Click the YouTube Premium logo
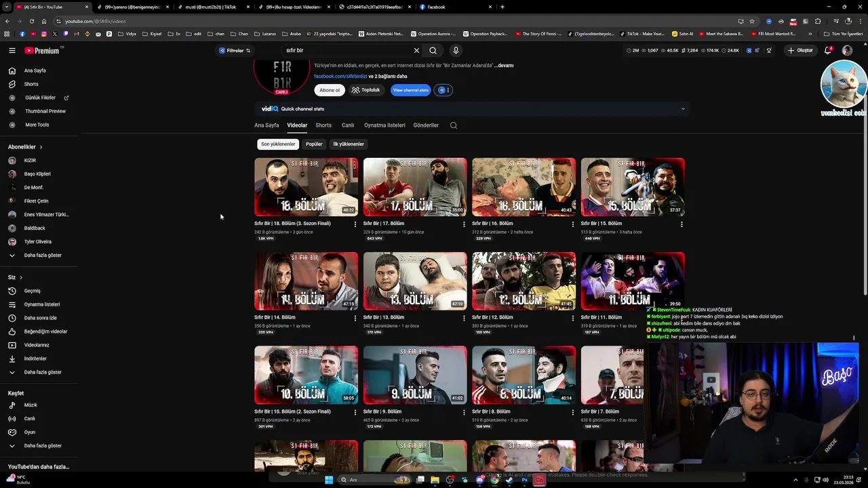 (x=42, y=50)
